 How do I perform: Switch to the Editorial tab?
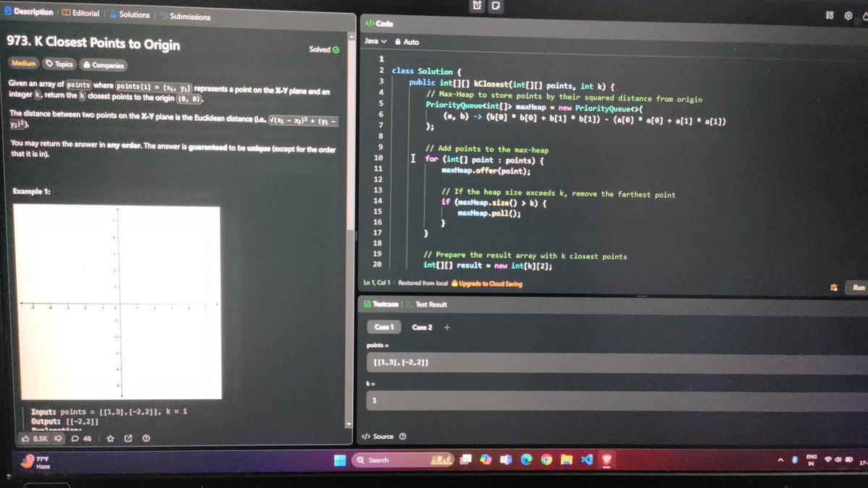80,14
